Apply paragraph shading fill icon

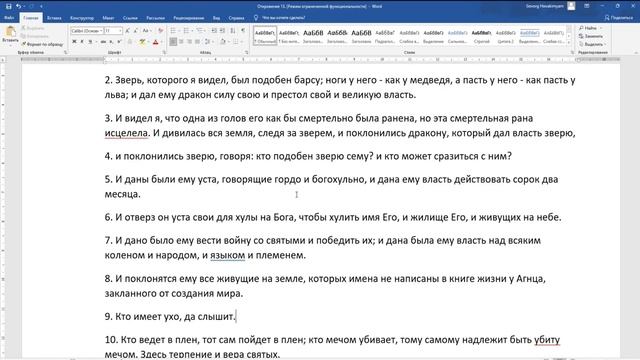(224, 42)
